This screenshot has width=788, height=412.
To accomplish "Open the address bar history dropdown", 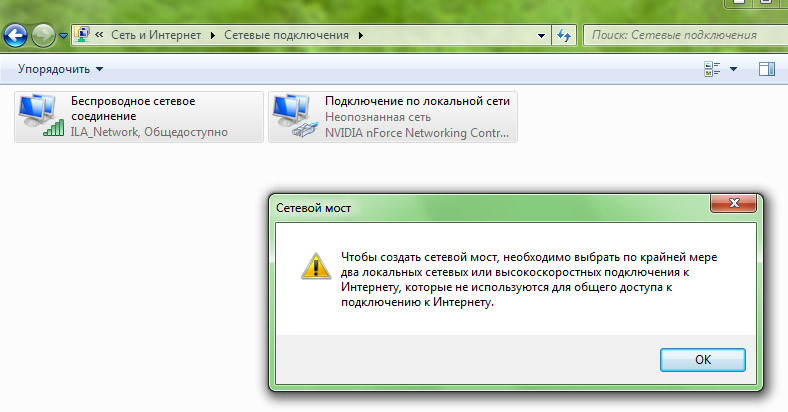I will (541, 36).
